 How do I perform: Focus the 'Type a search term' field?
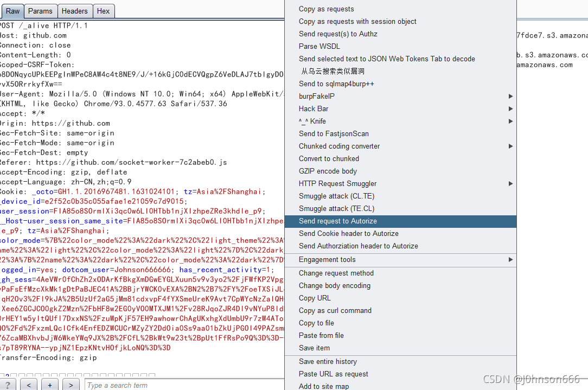pos(184,385)
